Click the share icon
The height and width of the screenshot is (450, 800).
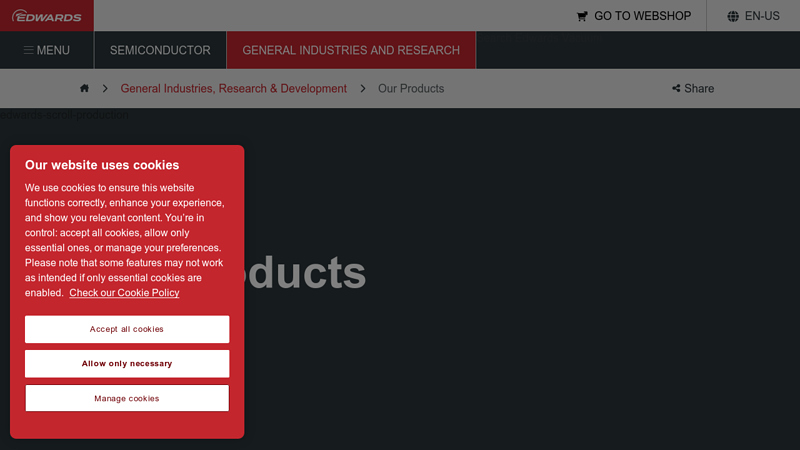coord(676,88)
